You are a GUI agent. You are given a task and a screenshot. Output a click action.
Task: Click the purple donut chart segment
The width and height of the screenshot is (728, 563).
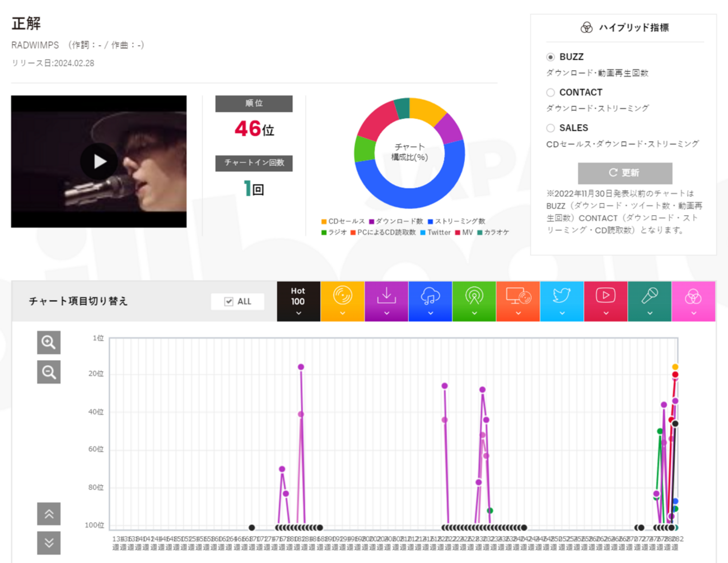click(450, 128)
